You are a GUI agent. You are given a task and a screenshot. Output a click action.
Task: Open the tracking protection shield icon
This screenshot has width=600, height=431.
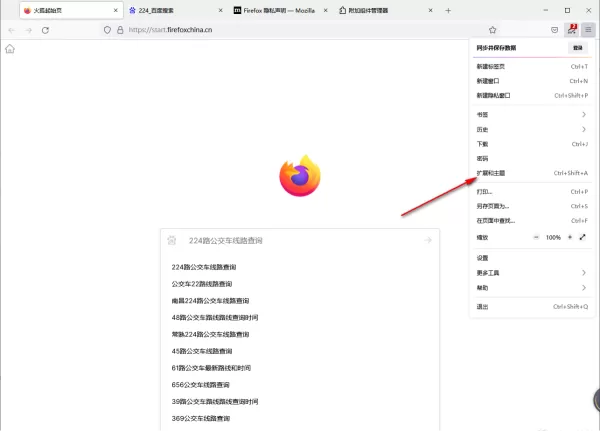[x=108, y=30]
